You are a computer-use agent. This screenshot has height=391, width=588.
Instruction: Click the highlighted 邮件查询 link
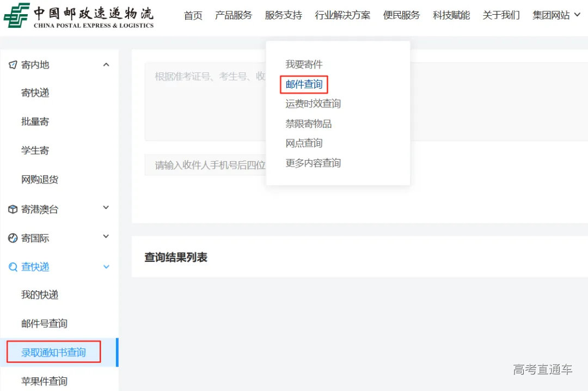pyautogui.click(x=303, y=84)
